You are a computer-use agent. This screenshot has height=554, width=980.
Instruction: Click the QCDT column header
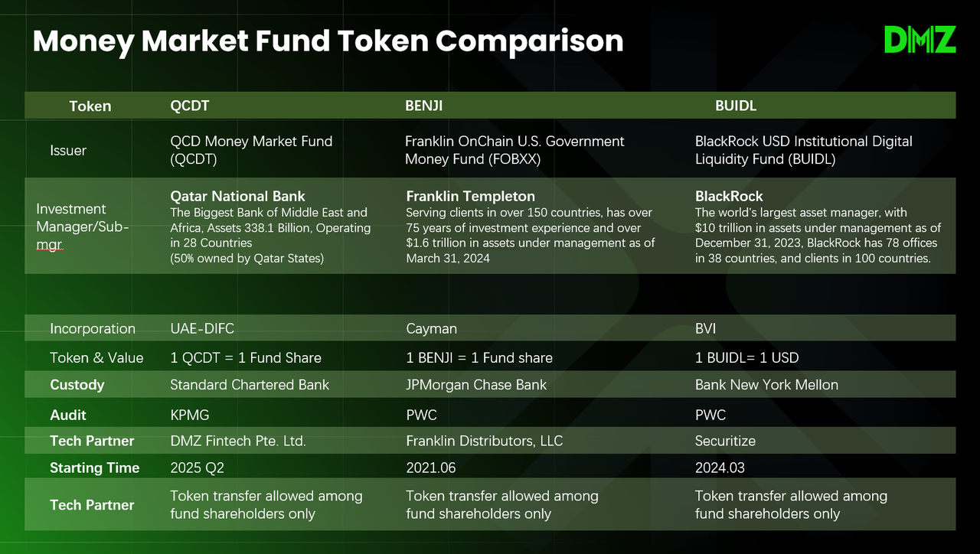(190, 106)
